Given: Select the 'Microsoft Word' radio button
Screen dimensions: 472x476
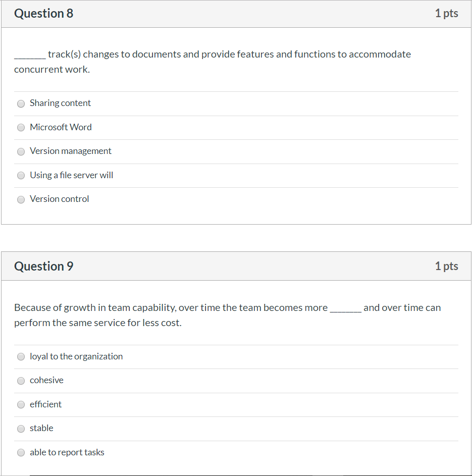Looking at the screenshot, I should pyautogui.click(x=21, y=127).
